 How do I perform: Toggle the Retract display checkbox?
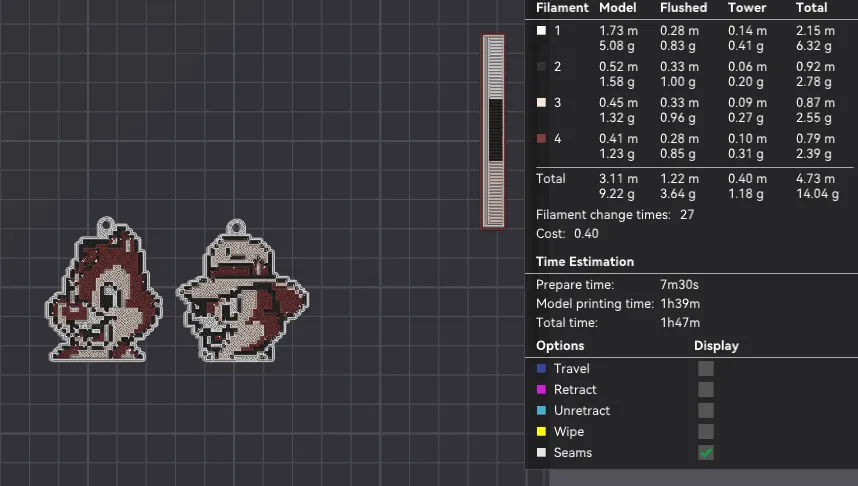pyautogui.click(x=706, y=390)
